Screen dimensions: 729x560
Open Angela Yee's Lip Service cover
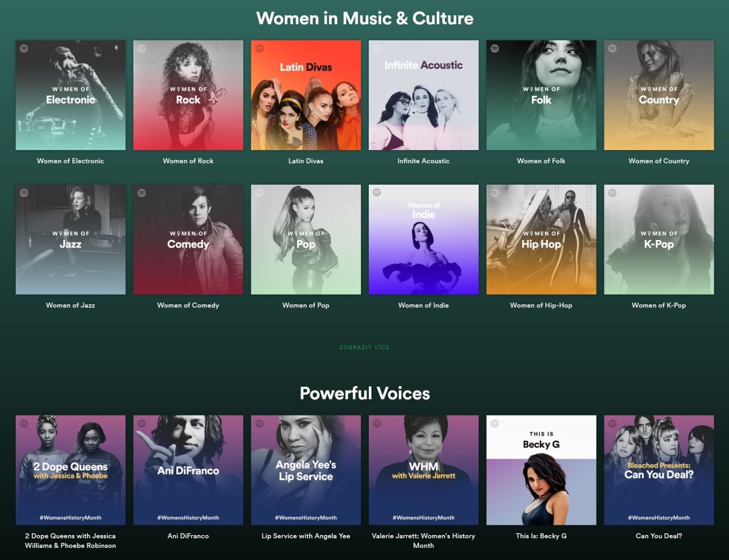click(x=306, y=470)
